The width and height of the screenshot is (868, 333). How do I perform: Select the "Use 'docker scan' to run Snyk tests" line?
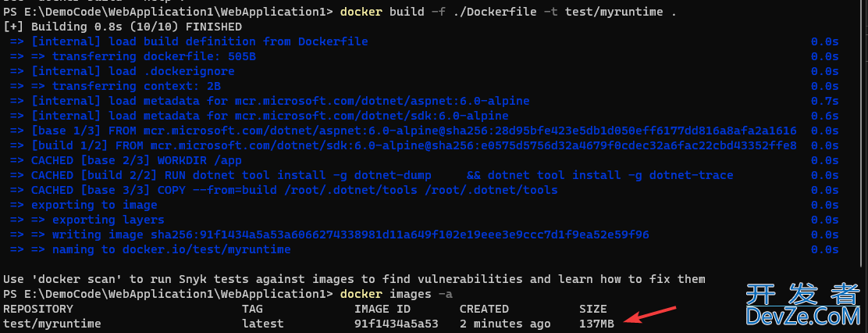tap(354, 279)
